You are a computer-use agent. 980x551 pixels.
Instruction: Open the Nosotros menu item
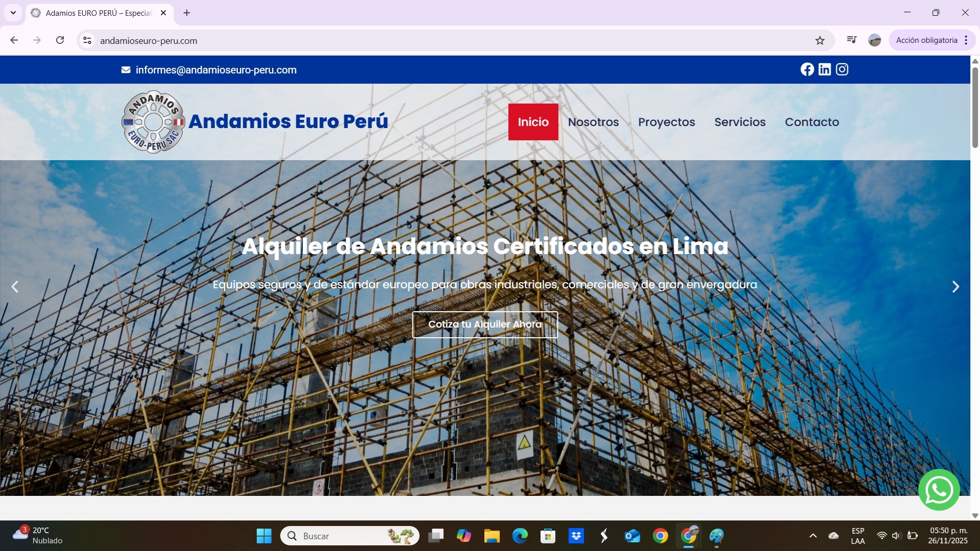593,122
